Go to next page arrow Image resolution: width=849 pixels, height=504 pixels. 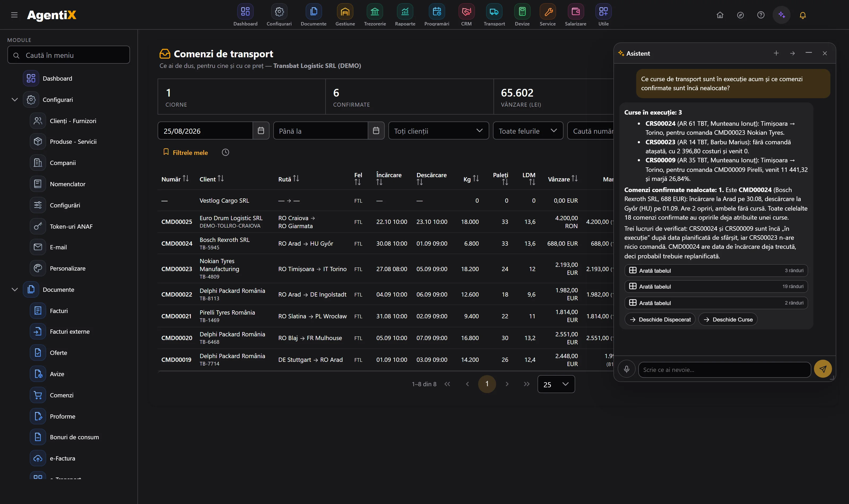pos(507,384)
